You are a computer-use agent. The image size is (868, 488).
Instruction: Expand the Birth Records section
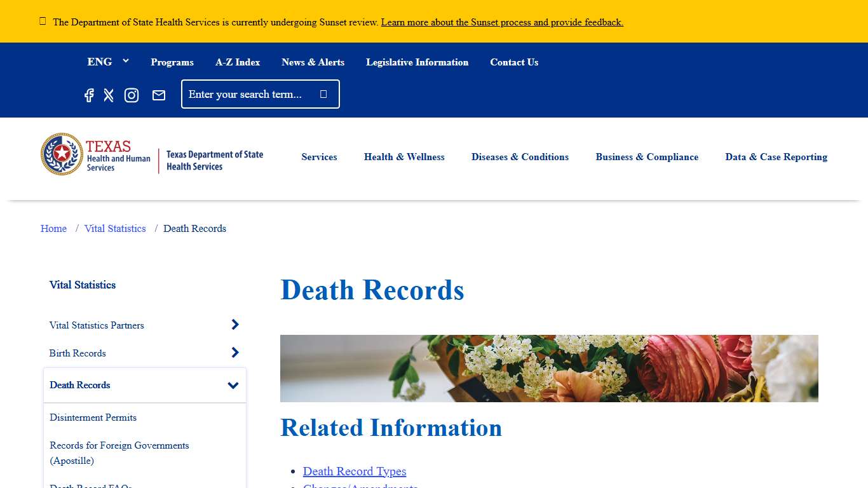pos(235,352)
